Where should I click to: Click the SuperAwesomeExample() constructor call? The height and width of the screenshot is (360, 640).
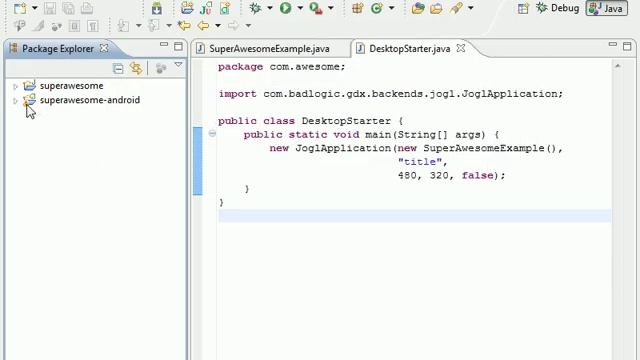click(489, 148)
